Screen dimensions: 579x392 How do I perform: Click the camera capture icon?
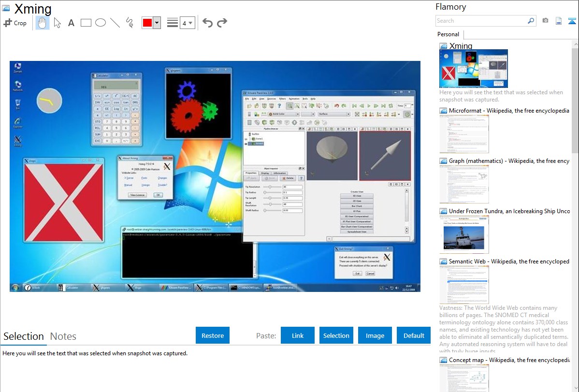pos(545,21)
